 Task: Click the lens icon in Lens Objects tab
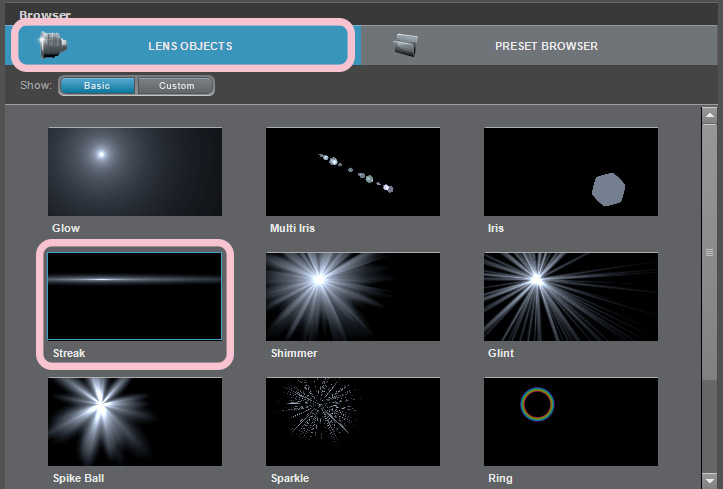(x=53, y=45)
